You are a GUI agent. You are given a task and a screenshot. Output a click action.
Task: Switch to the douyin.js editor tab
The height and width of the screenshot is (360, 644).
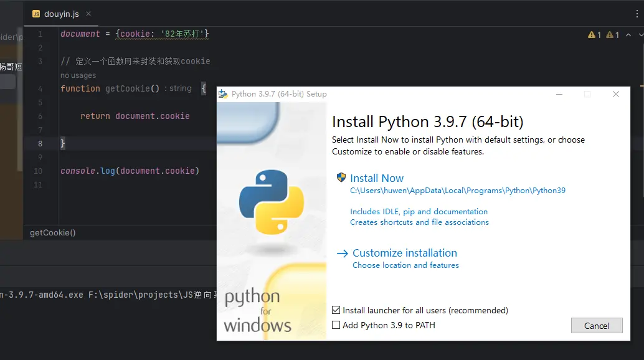tap(61, 14)
